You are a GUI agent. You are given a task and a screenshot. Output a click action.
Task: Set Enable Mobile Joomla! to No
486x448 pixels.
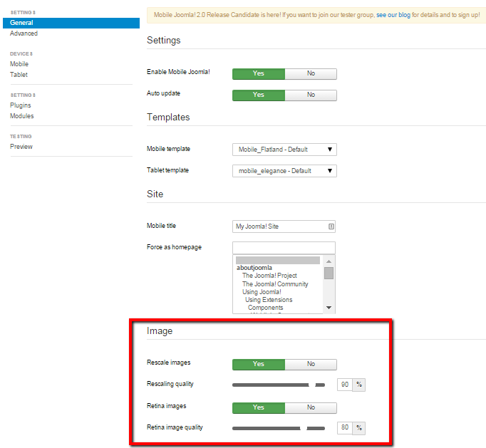pos(311,74)
